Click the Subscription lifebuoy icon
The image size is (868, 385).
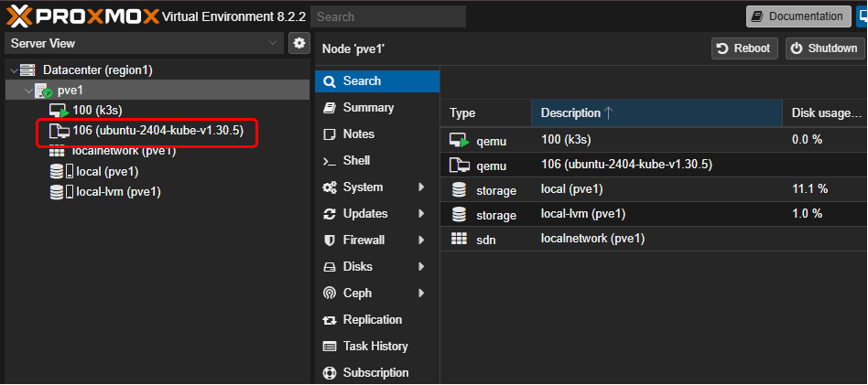click(x=330, y=373)
